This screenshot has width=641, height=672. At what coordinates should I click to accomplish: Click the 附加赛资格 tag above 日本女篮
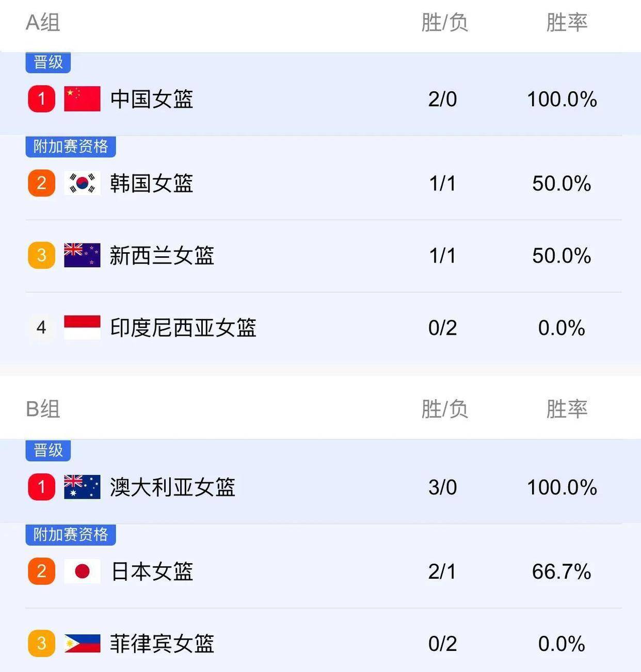coord(71,535)
